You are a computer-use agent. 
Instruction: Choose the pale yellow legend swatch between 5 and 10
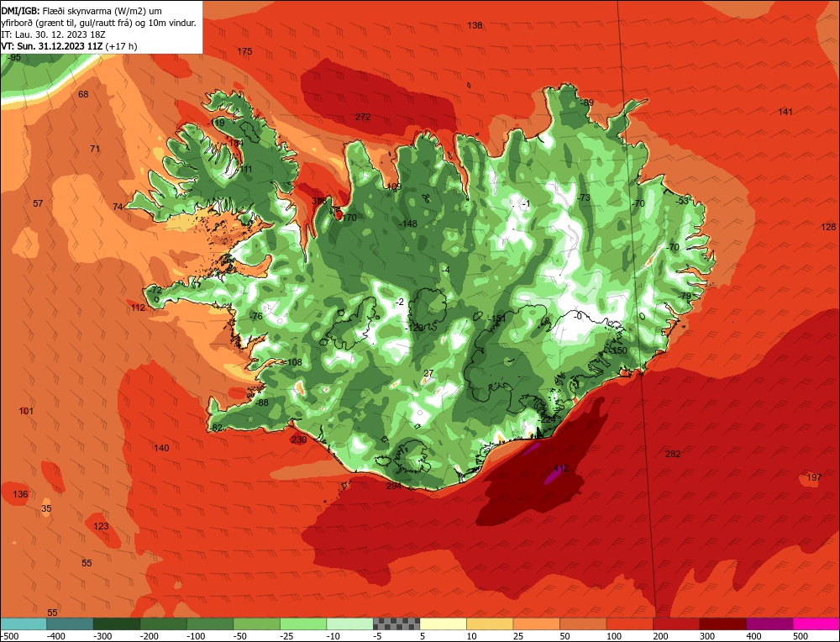pos(443,624)
